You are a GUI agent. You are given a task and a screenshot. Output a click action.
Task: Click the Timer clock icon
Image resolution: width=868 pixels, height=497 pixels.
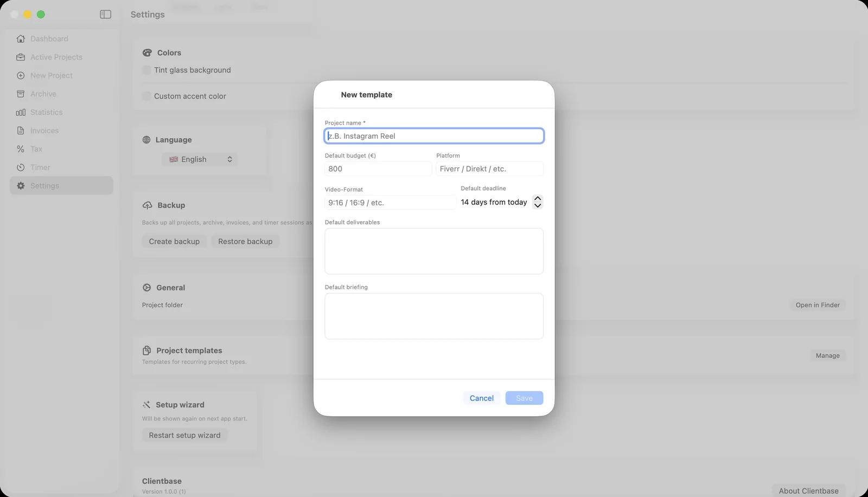click(x=21, y=167)
